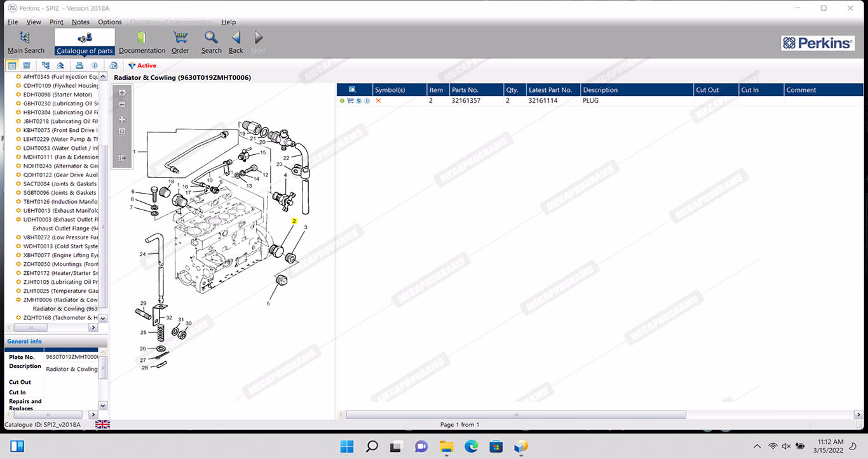Click Latest Part No. column header
The width and height of the screenshot is (868, 459).
[553, 90]
